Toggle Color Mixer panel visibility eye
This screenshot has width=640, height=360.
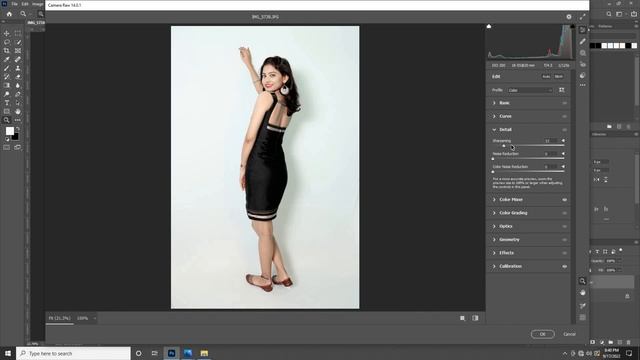564,200
